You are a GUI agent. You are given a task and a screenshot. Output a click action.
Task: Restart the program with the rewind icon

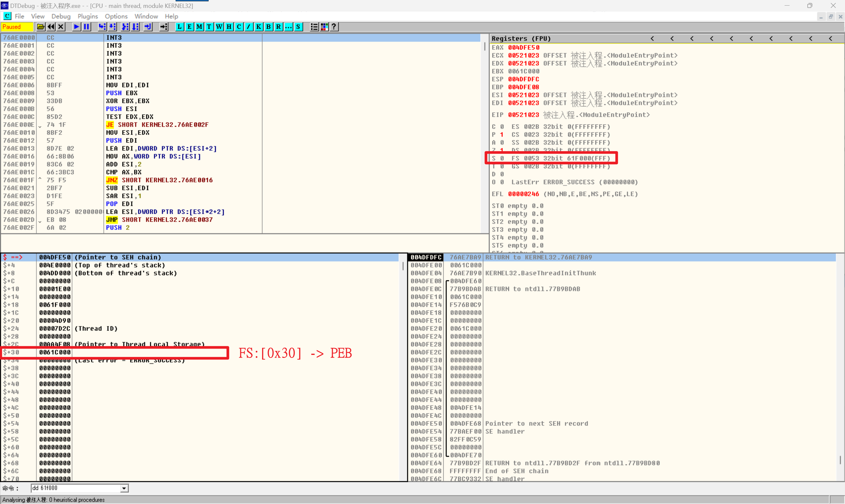click(51, 27)
